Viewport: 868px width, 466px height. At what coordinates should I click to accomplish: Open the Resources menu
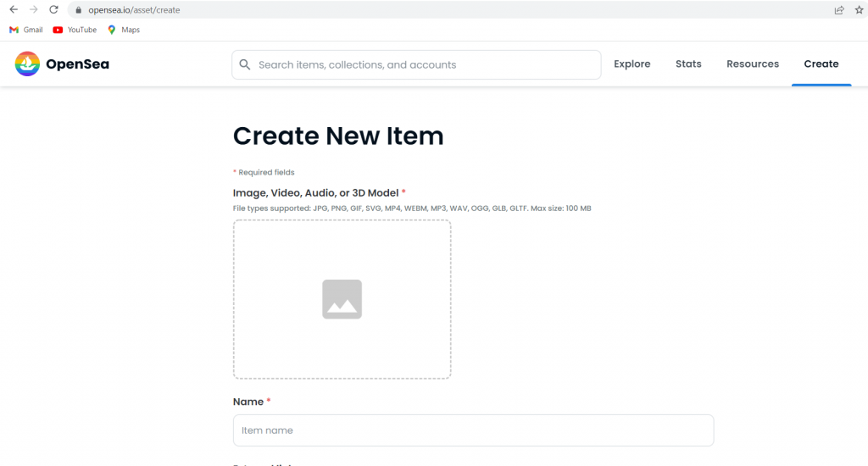[753, 64]
